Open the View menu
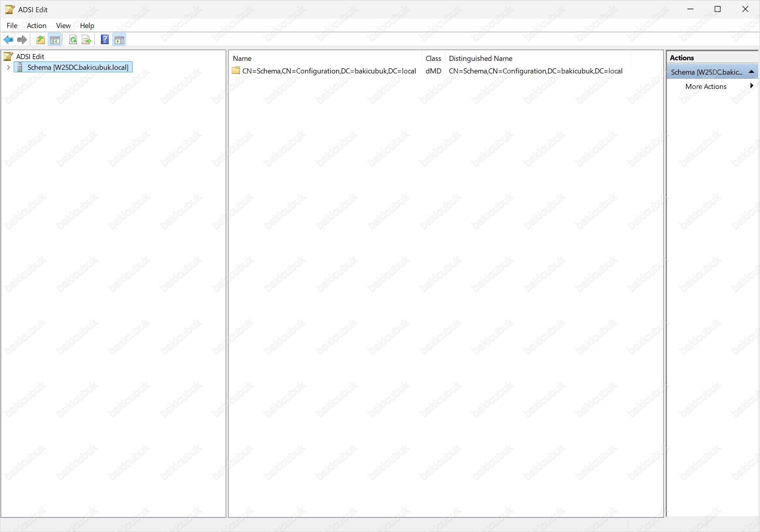The image size is (760, 532). click(x=63, y=25)
